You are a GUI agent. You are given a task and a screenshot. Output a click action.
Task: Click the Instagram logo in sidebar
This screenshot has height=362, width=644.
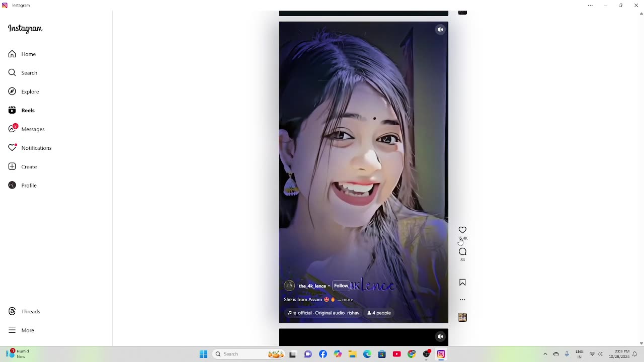click(25, 29)
